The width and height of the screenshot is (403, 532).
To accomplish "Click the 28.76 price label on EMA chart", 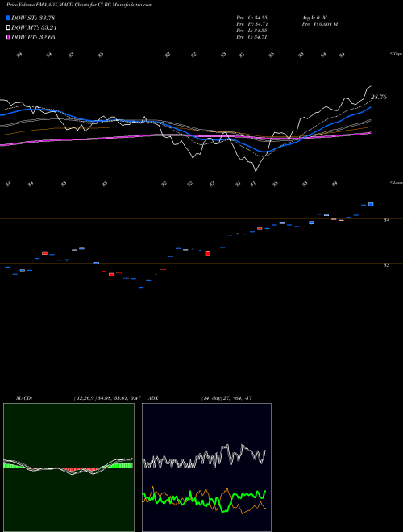I will [x=379, y=97].
